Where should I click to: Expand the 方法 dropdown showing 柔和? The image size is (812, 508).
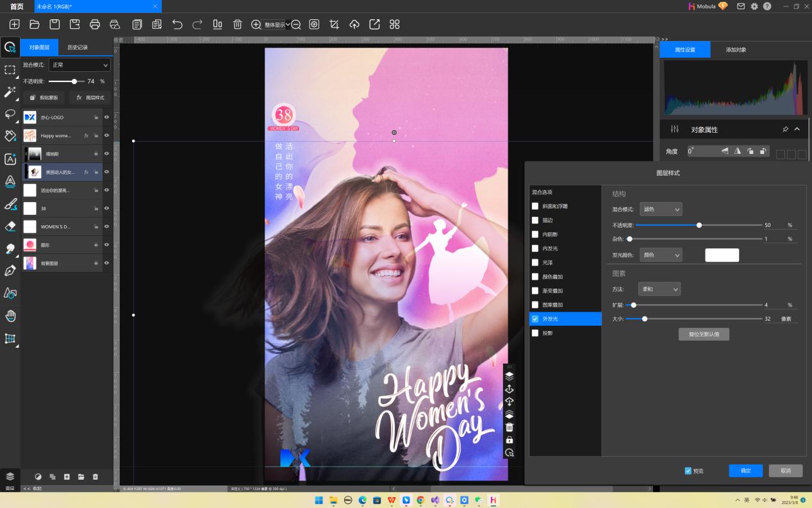(x=659, y=289)
